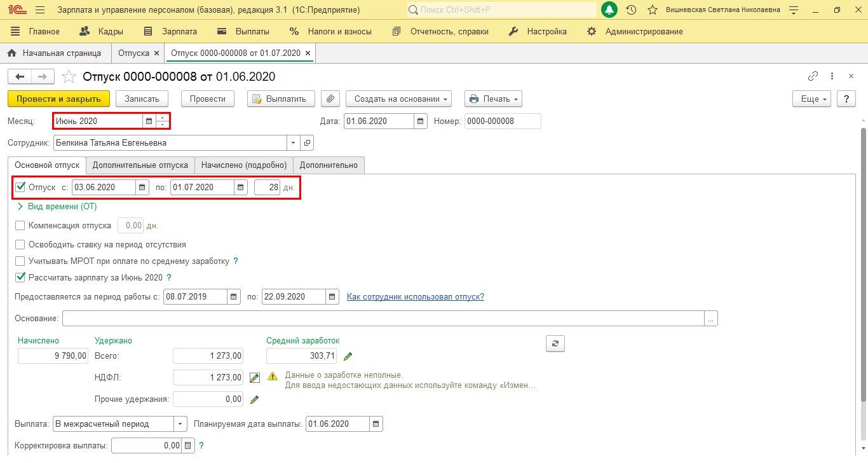Open Создать на основании dropdown

(398, 99)
